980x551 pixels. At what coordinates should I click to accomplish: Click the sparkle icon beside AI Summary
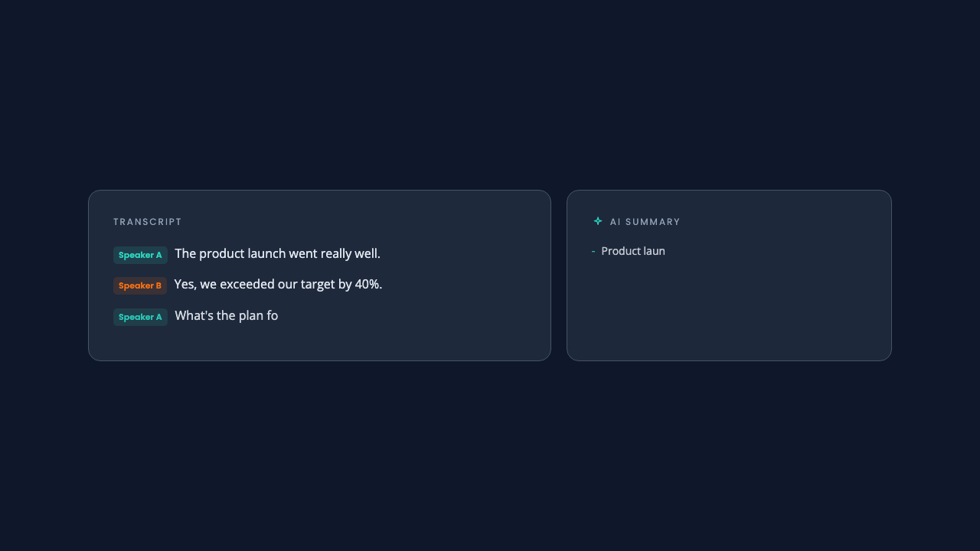coord(598,221)
